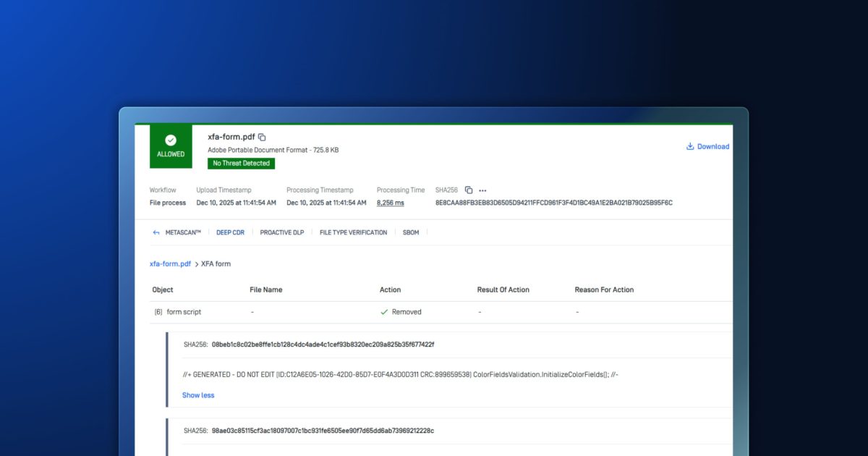Open the three-dot more options menu
The width and height of the screenshot is (868, 456).
tap(482, 190)
